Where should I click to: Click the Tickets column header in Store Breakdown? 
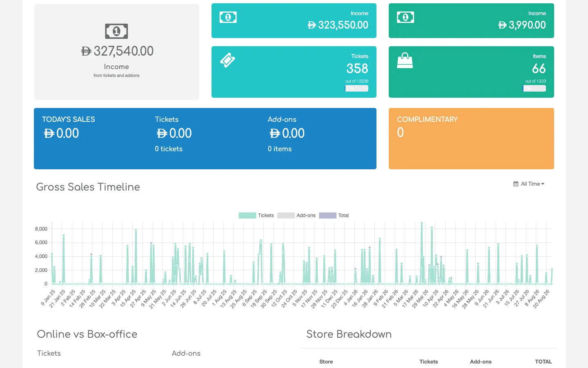coord(429,362)
